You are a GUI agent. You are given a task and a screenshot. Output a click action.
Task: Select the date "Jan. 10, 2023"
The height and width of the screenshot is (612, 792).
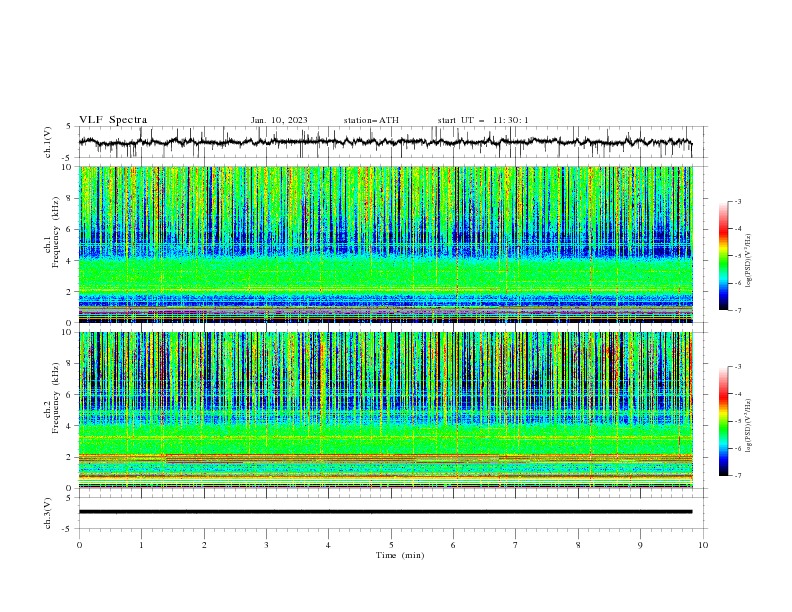pos(279,120)
